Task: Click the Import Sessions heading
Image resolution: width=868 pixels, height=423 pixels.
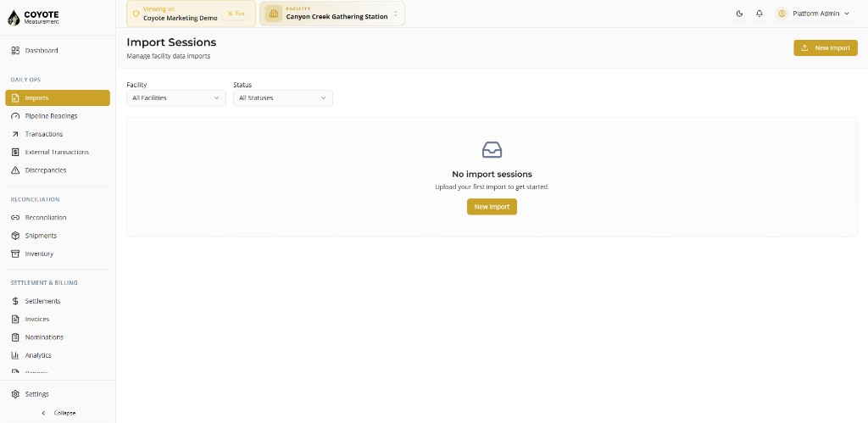Action: point(171,42)
